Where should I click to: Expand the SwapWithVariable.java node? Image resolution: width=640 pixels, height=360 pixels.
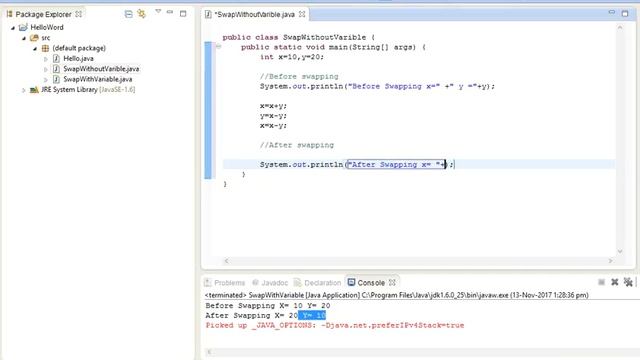point(46,80)
